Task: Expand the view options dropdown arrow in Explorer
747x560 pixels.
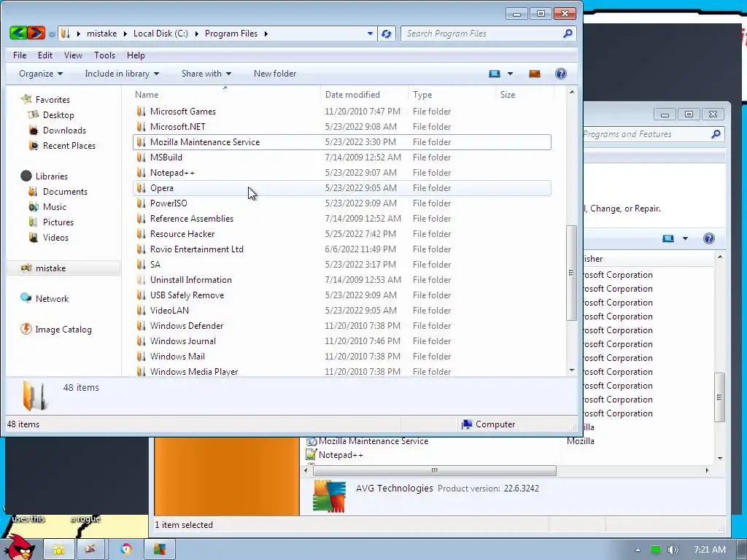Action: (x=510, y=74)
